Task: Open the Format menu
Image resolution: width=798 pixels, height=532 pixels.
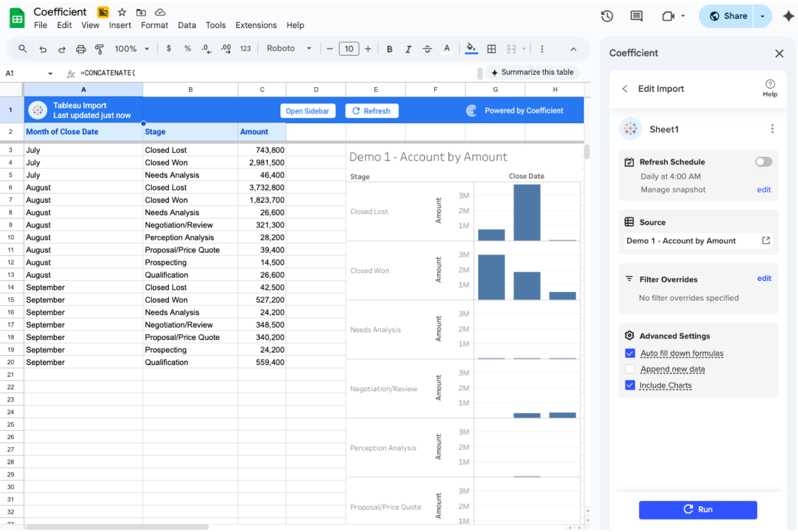Action: pos(154,25)
